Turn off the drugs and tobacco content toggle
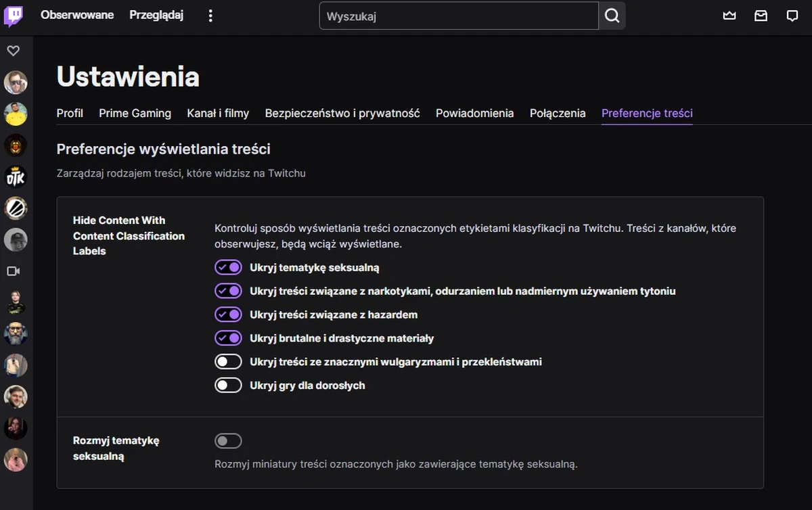Image resolution: width=812 pixels, height=510 pixels. 228,291
